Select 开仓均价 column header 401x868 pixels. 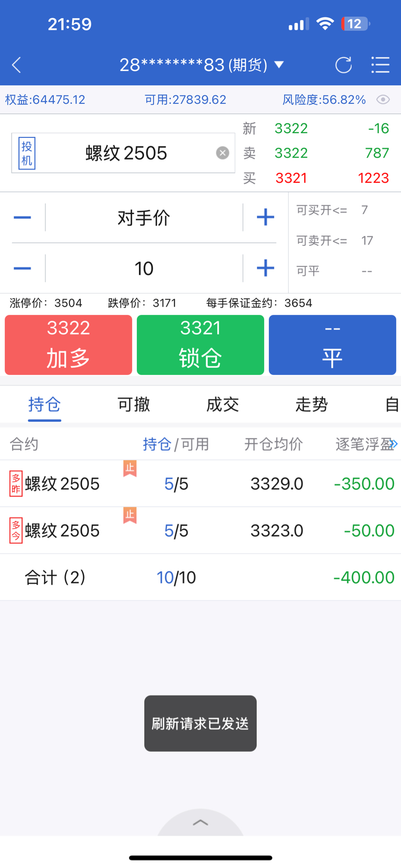pos(274,444)
